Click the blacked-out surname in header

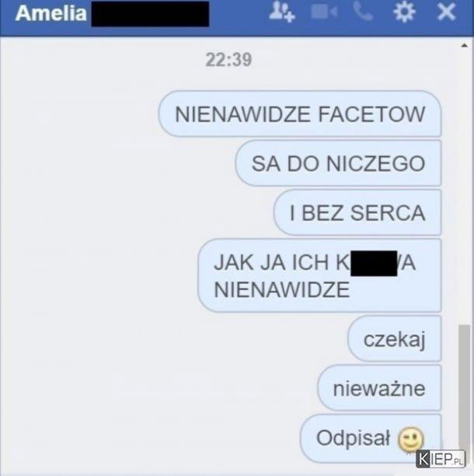[x=150, y=14]
